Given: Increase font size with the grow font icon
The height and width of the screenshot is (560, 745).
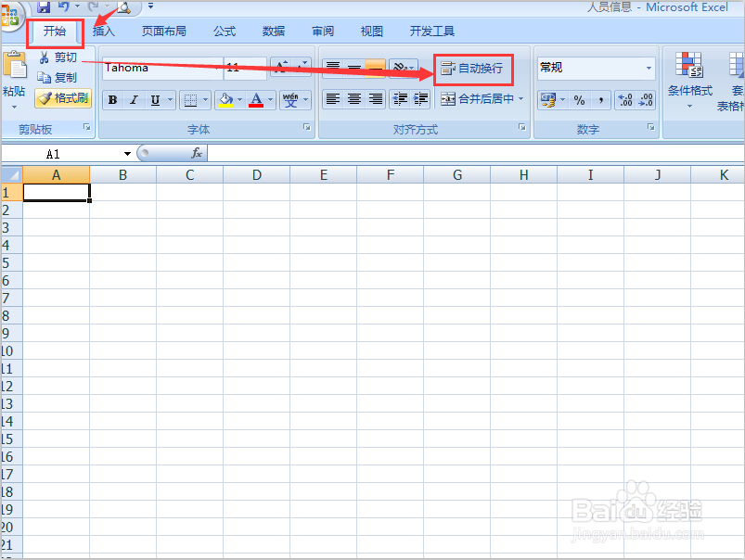Looking at the screenshot, I should [281, 67].
